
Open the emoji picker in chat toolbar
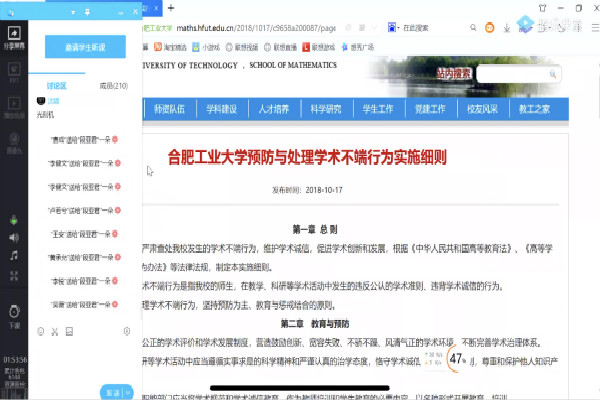pos(40,331)
